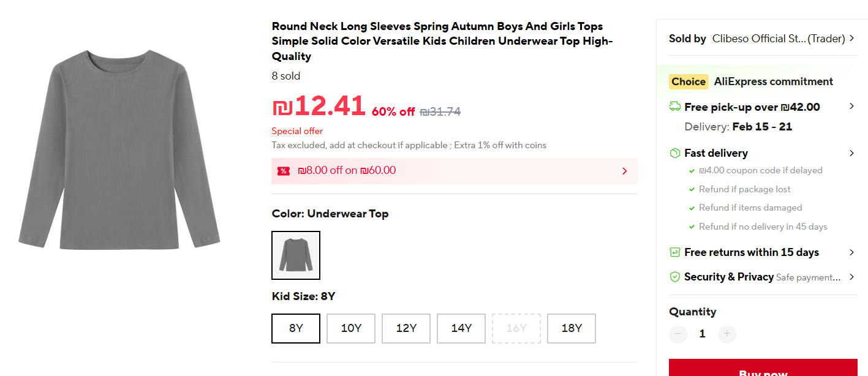Click the free pick-up truck icon

(675, 107)
